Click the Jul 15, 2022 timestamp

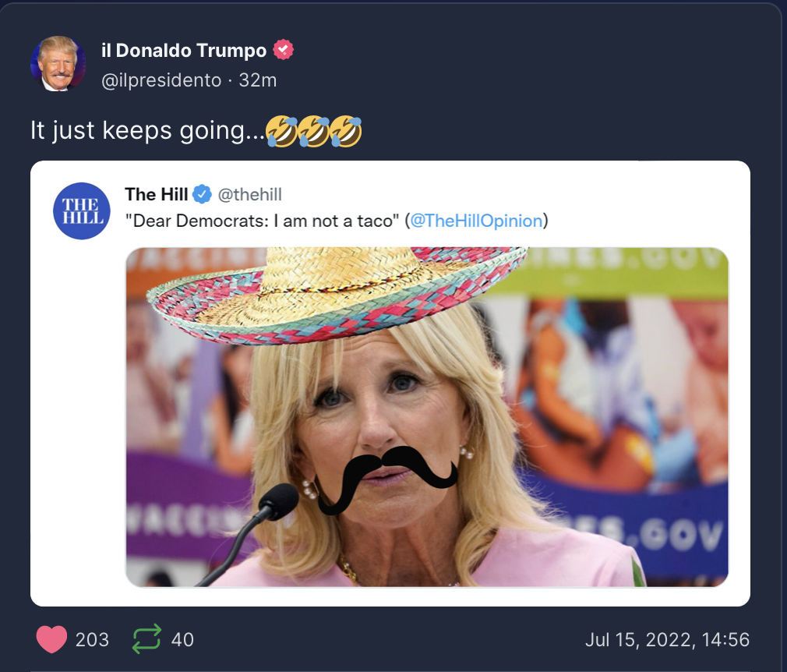667,639
